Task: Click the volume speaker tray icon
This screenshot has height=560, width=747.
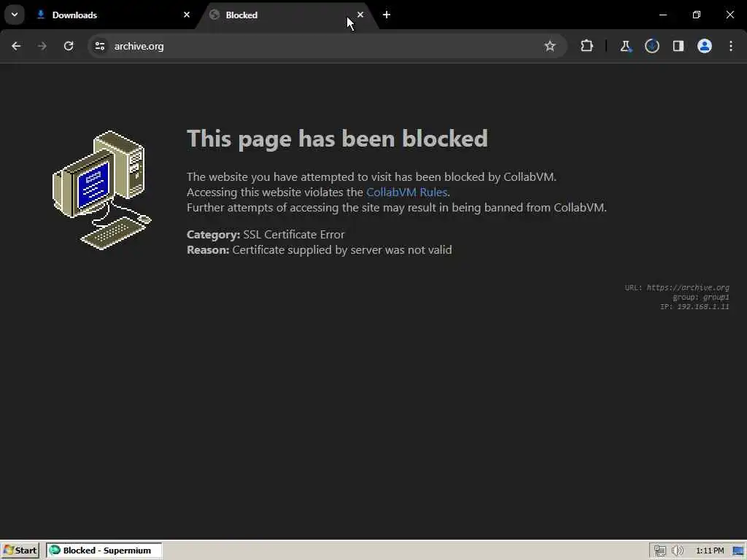Action: pos(677,551)
